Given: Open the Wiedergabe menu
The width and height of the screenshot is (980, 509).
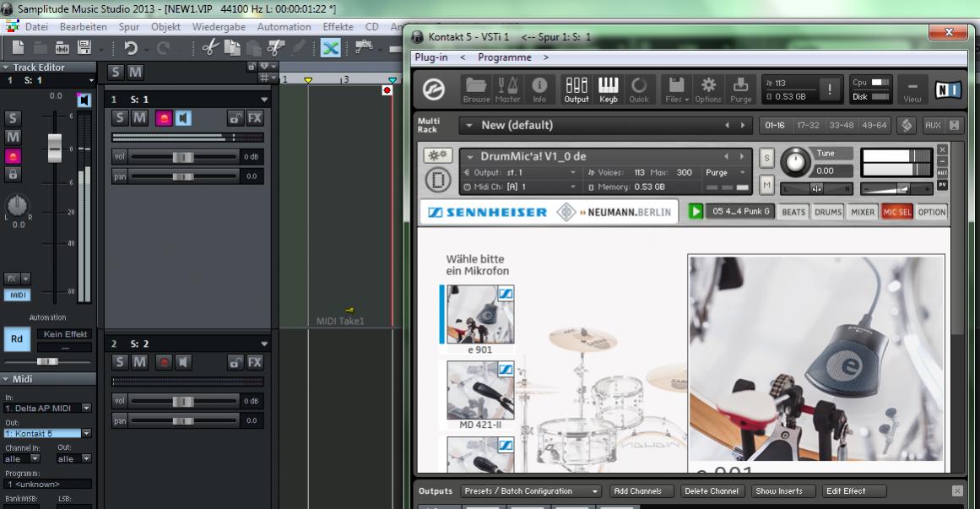Looking at the screenshot, I should pyautogui.click(x=219, y=27).
